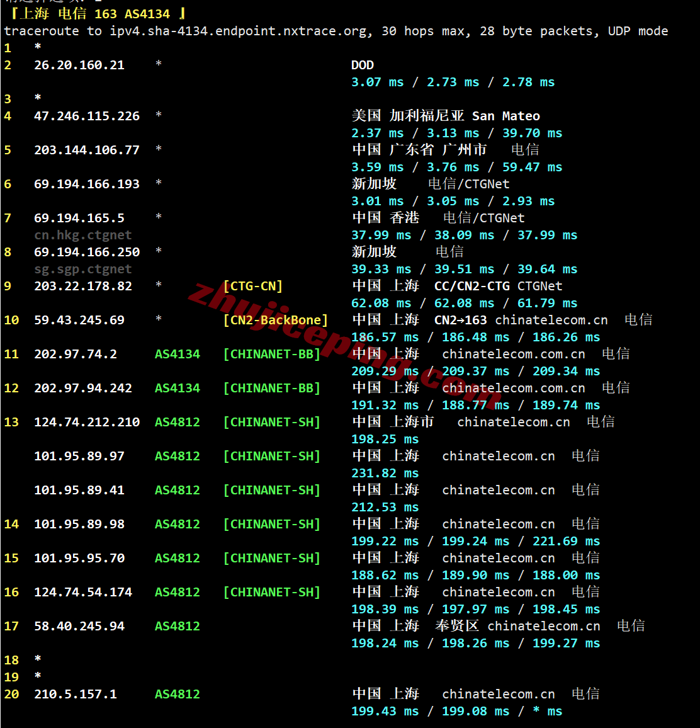The image size is (700, 728).
Task: Click latency value 221.69 ms
Action: coord(567,542)
